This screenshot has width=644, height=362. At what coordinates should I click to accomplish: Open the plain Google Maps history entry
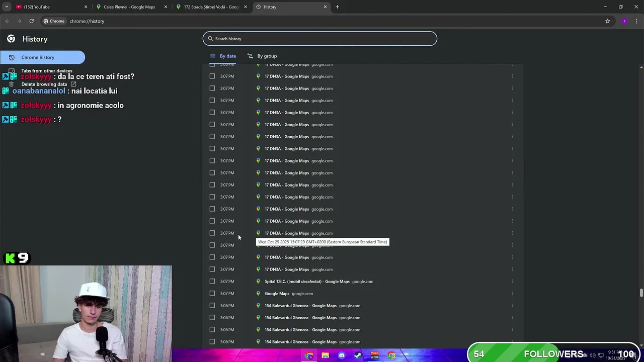click(x=277, y=294)
